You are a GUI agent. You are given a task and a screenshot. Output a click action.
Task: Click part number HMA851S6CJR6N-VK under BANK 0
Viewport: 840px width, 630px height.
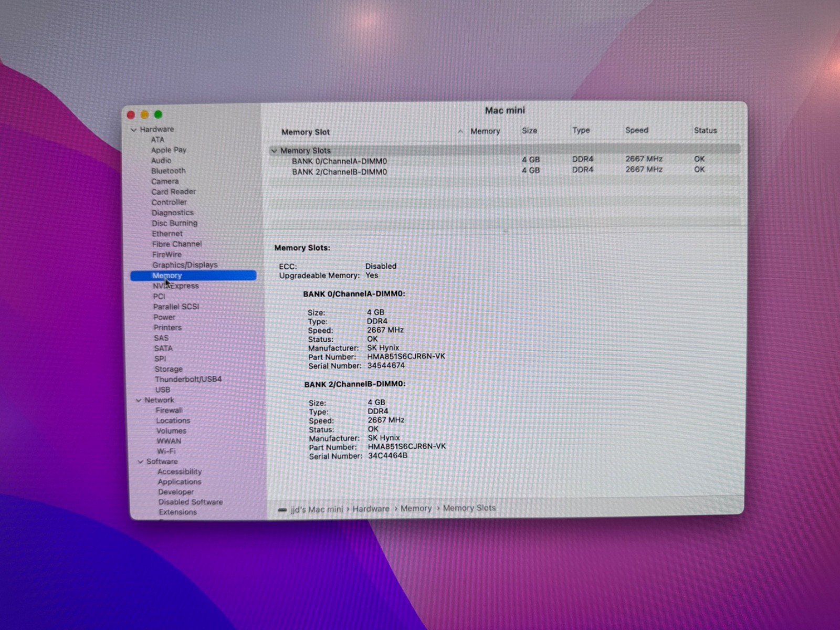tap(406, 356)
